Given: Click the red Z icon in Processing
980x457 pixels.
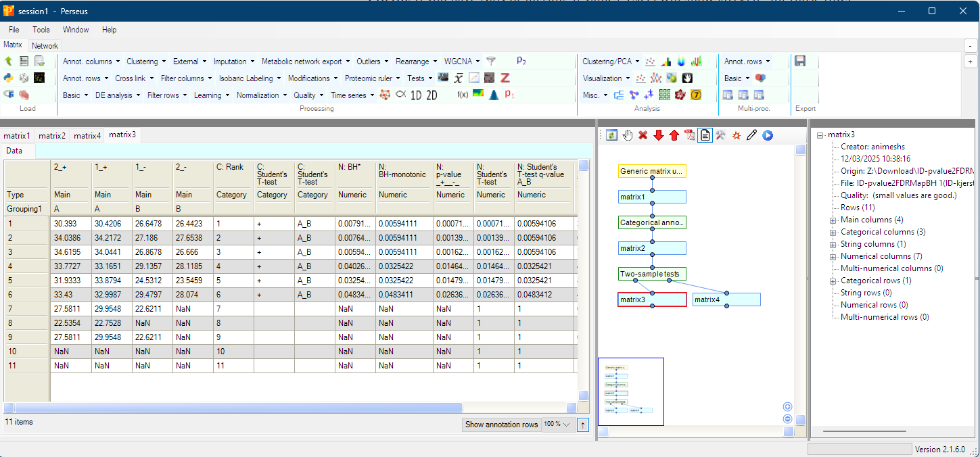Looking at the screenshot, I should (x=505, y=78).
